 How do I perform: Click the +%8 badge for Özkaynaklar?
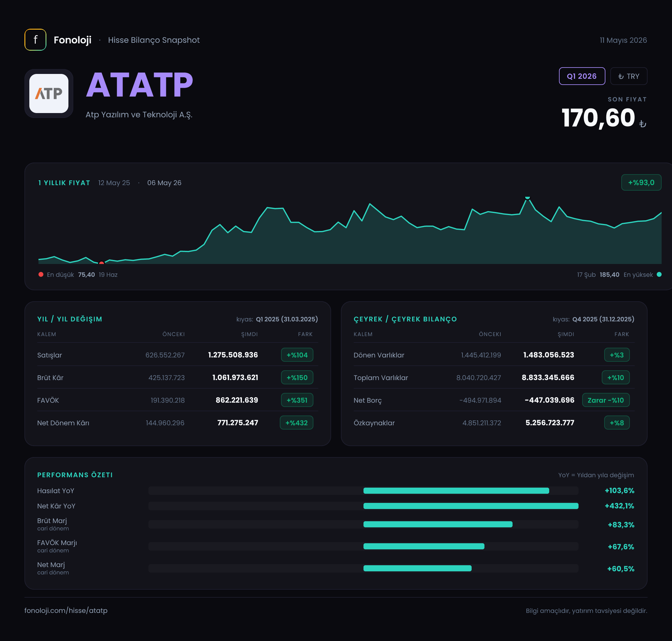pos(617,422)
